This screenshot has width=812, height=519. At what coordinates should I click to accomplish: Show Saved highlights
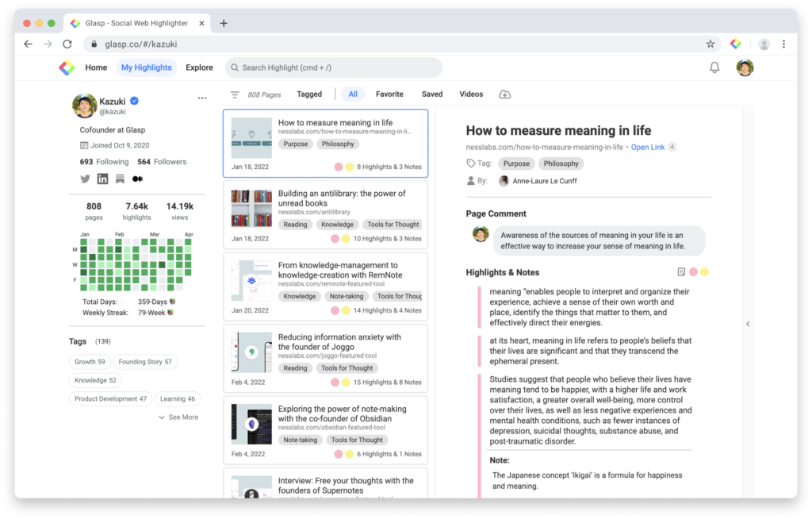432,94
